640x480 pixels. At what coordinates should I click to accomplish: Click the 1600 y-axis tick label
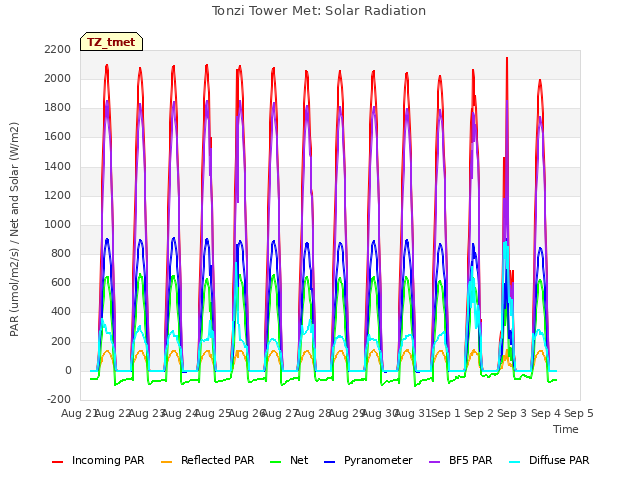pyautogui.click(x=58, y=137)
